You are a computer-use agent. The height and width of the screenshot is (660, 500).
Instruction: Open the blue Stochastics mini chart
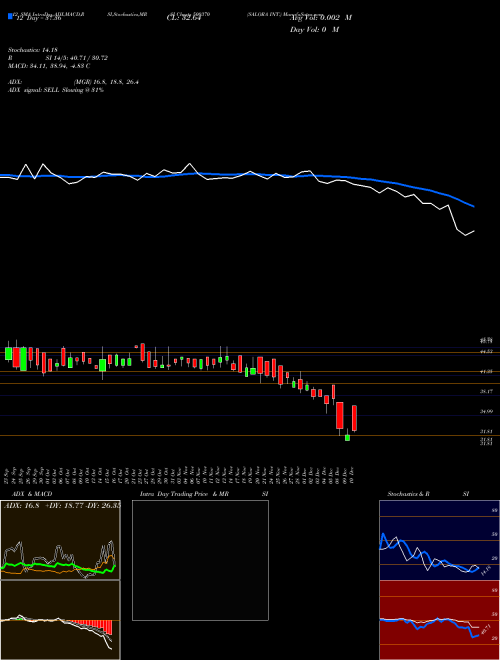pos(439,540)
